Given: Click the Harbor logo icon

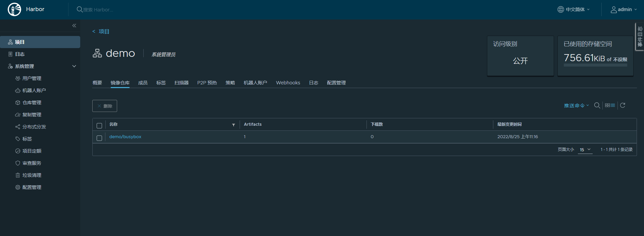Looking at the screenshot, I should click(x=14, y=9).
